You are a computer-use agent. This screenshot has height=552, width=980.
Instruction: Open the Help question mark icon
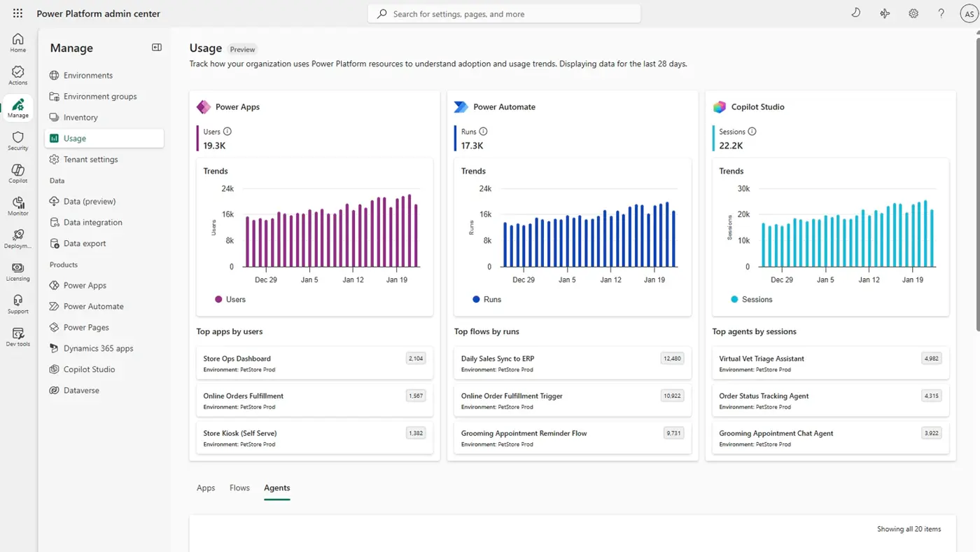(x=941, y=13)
